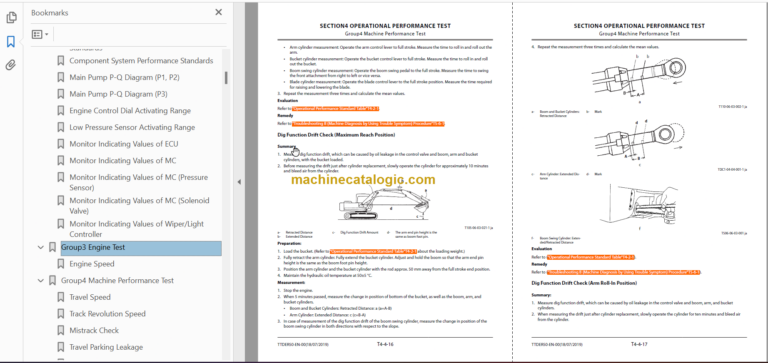Click bookmark icon beside Monitor Indicating Values of ECU

tap(61, 144)
